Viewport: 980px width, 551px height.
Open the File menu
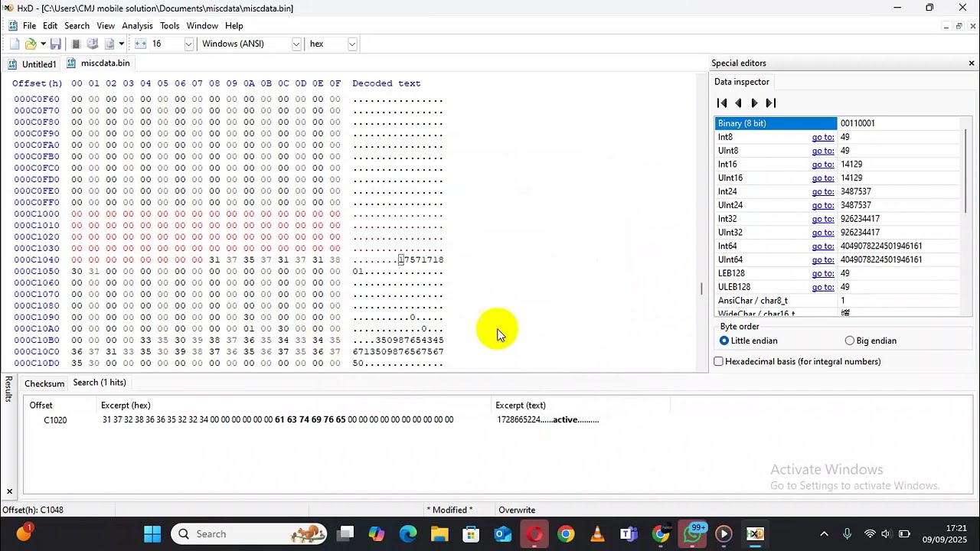click(x=29, y=26)
